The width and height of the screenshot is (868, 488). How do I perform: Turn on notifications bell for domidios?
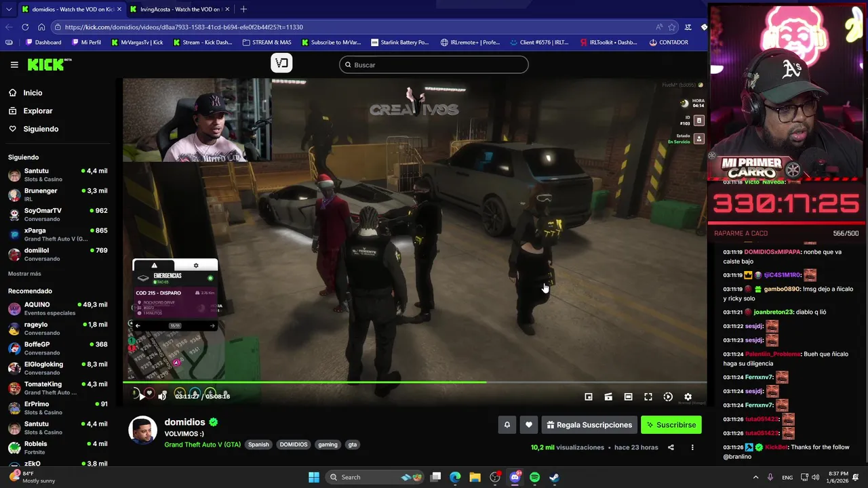[x=507, y=425]
